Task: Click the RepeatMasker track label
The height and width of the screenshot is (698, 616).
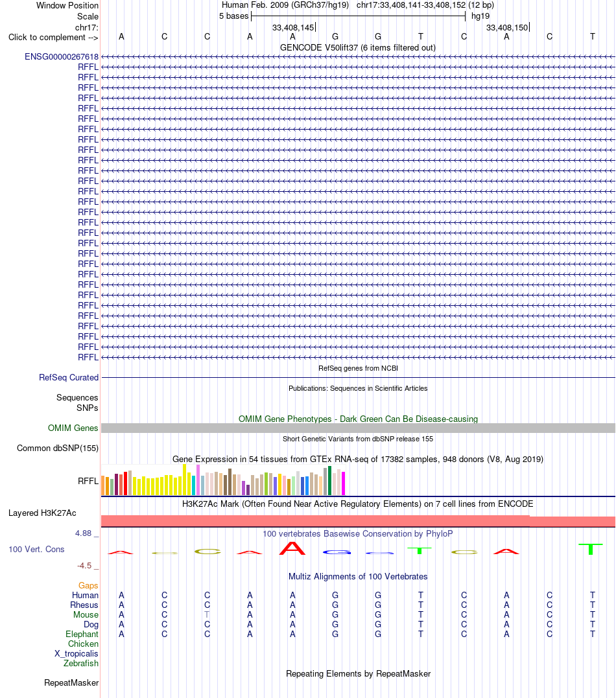Action: pos(71,683)
